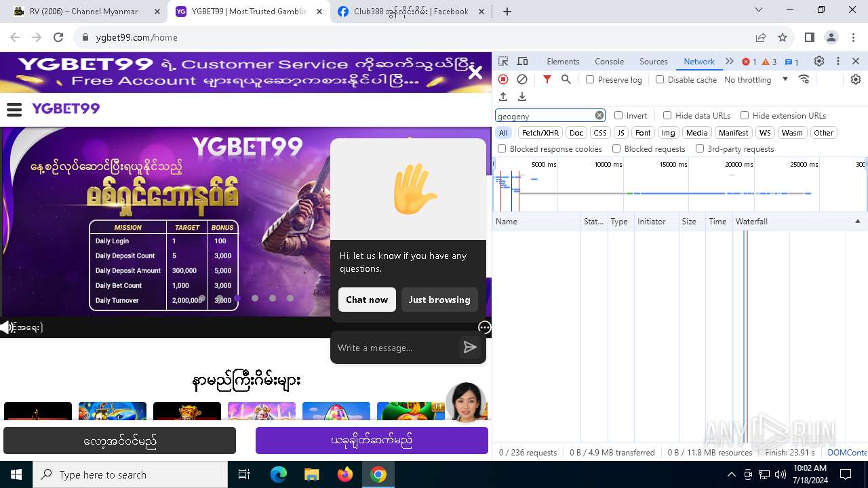868x488 pixels.
Task: Open DevTools settings gear
Action: 819,61
